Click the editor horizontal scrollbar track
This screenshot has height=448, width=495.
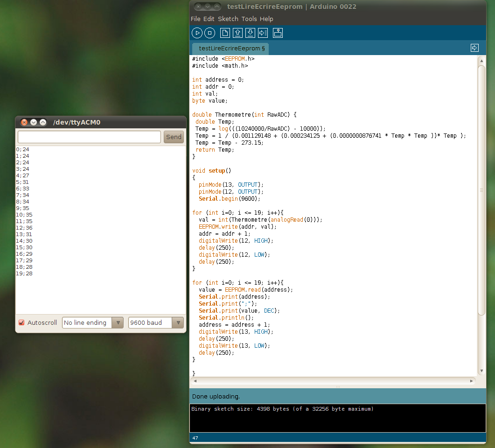pyautogui.click(x=333, y=381)
